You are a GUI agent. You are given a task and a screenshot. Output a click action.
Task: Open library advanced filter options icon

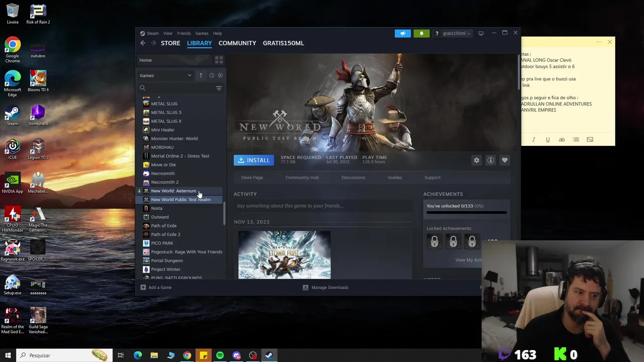[x=219, y=88]
